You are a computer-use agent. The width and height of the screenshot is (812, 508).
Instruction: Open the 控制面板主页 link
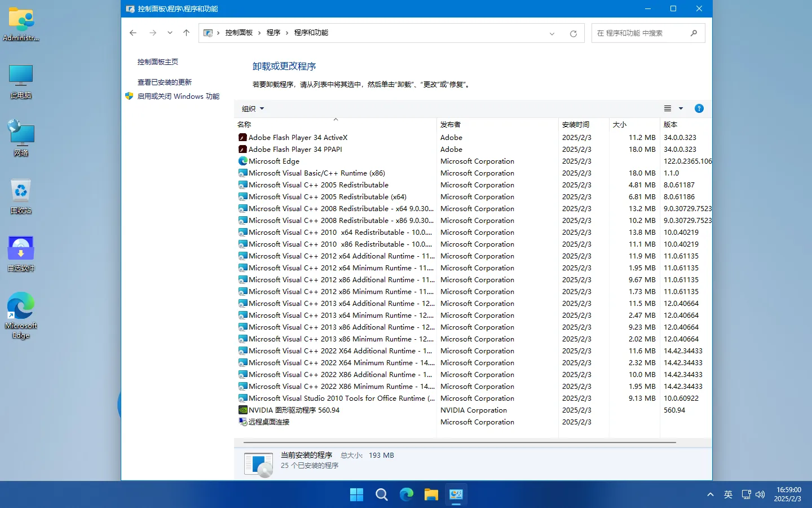pos(158,62)
